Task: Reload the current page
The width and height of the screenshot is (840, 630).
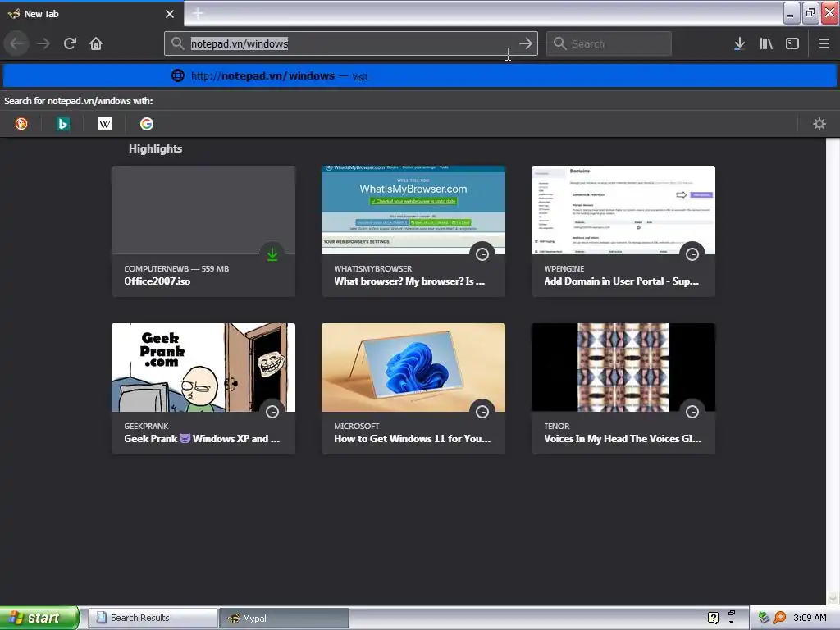Action: (70, 43)
